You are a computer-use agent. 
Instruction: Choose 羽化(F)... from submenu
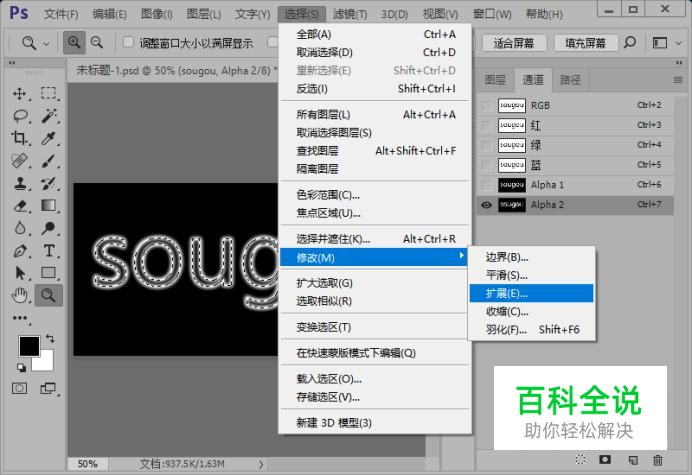[531, 329]
